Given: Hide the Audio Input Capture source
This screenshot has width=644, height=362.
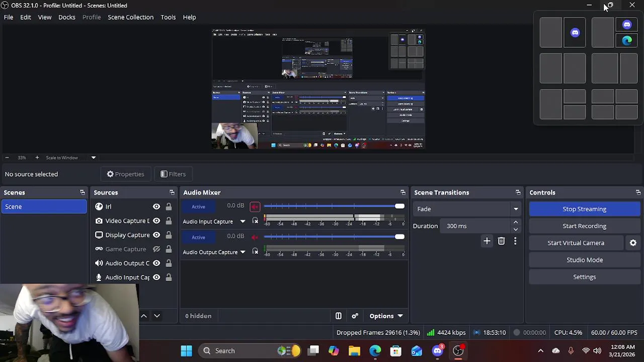Looking at the screenshot, I should pos(156,277).
